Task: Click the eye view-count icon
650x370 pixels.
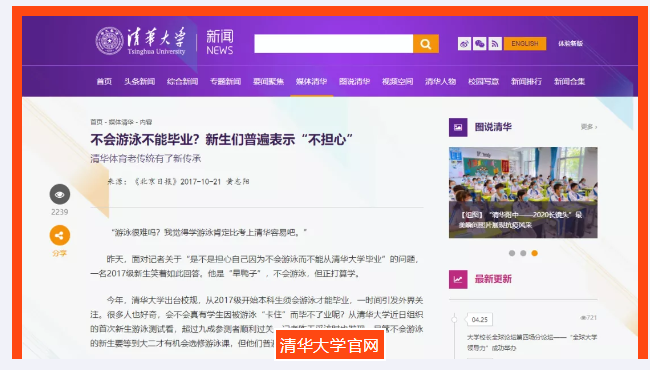Action: tap(60, 194)
